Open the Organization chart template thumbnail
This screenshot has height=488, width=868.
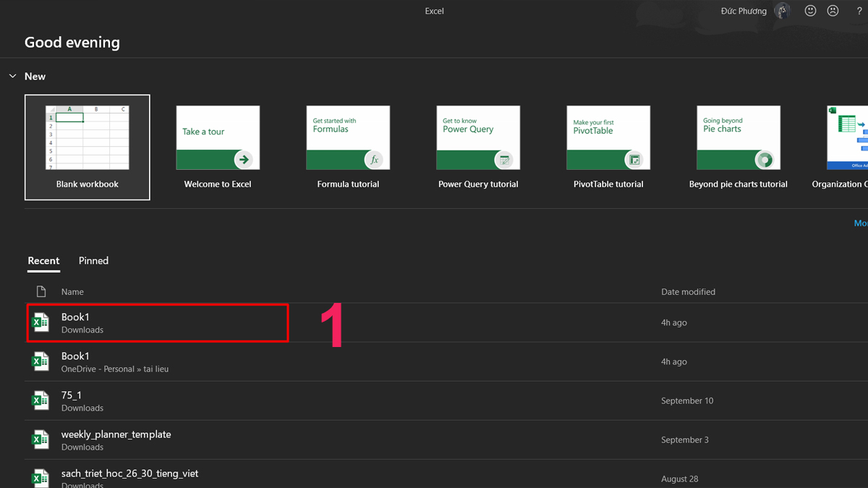pos(848,137)
